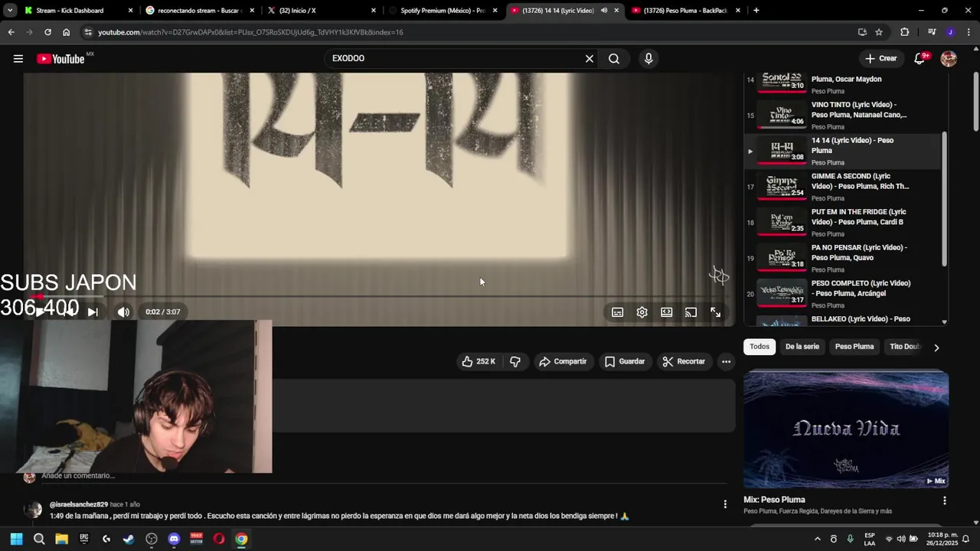The height and width of the screenshot is (551, 980).
Task: Play PA NO PENSAR from playlist
Action: tap(842, 258)
